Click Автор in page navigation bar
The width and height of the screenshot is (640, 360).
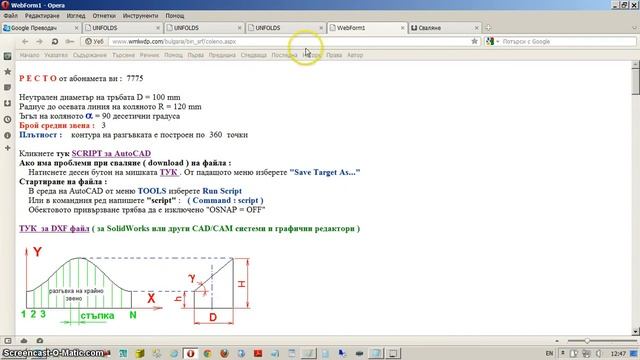click(355, 55)
